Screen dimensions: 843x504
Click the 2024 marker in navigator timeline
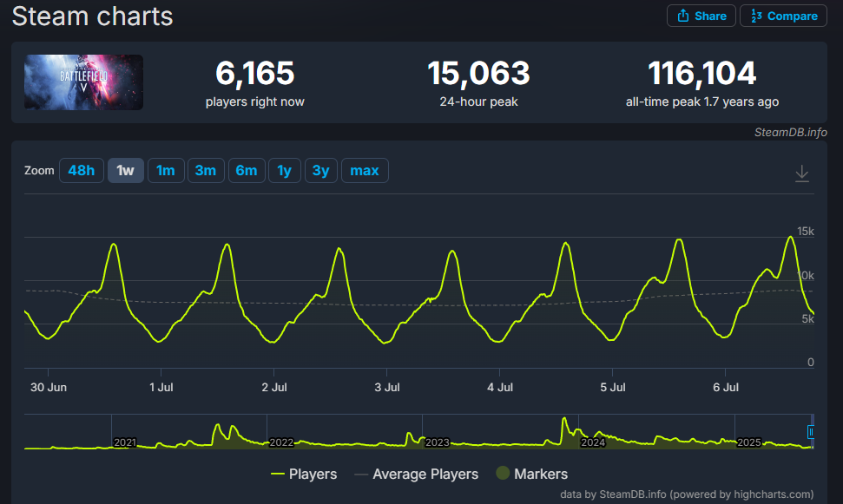(x=593, y=442)
